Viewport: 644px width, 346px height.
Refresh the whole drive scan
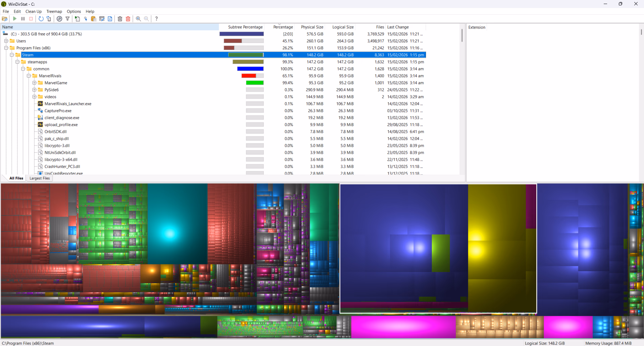point(41,19)
